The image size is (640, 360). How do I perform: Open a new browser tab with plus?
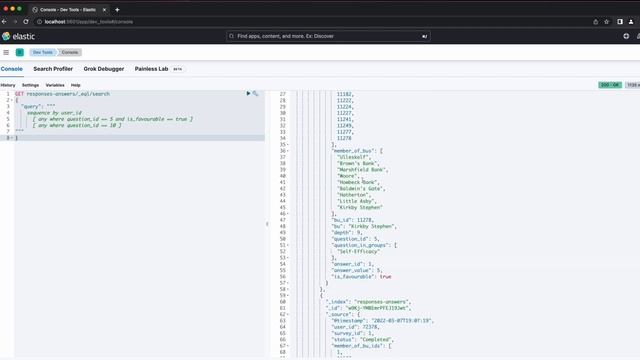tap(117, 9)
